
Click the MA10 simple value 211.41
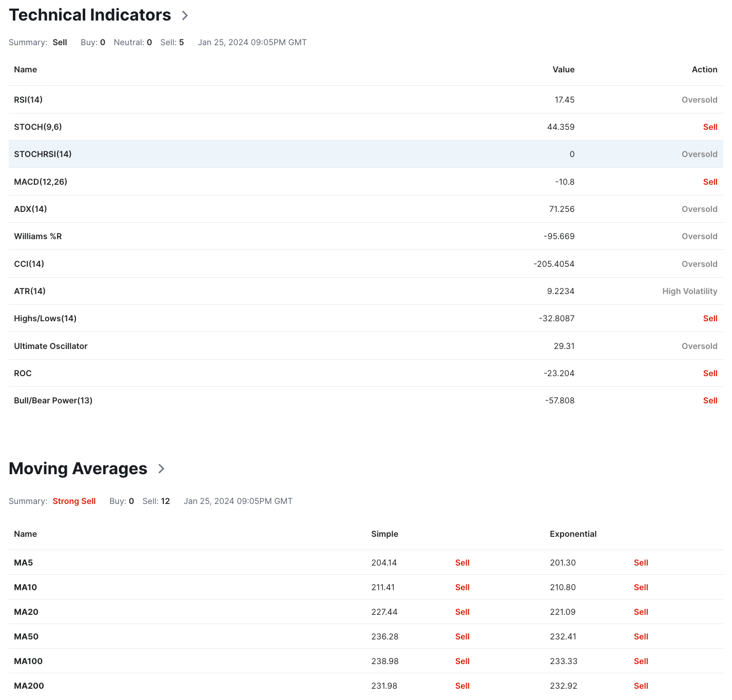point(383,587)
